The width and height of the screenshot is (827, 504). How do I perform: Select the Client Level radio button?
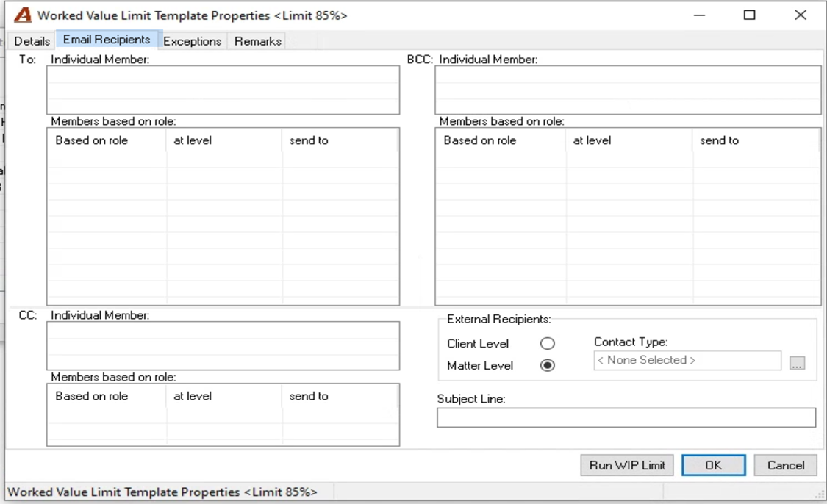click(x=548, y=344)
